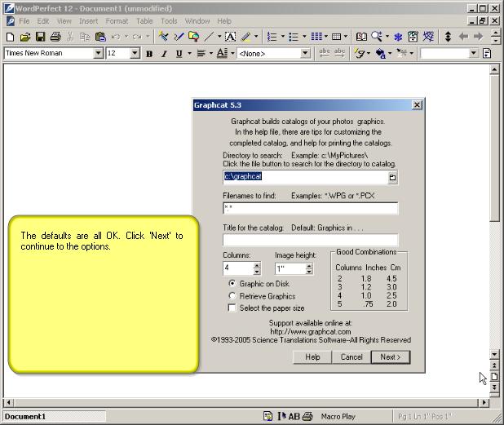
Task: Expand the bullets list dropdown arrow
Action: 304,37
